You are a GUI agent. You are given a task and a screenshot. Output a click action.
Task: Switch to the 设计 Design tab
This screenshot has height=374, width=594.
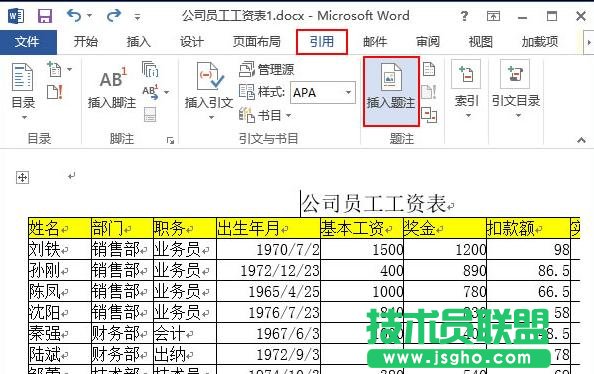(x=191, y=42)
